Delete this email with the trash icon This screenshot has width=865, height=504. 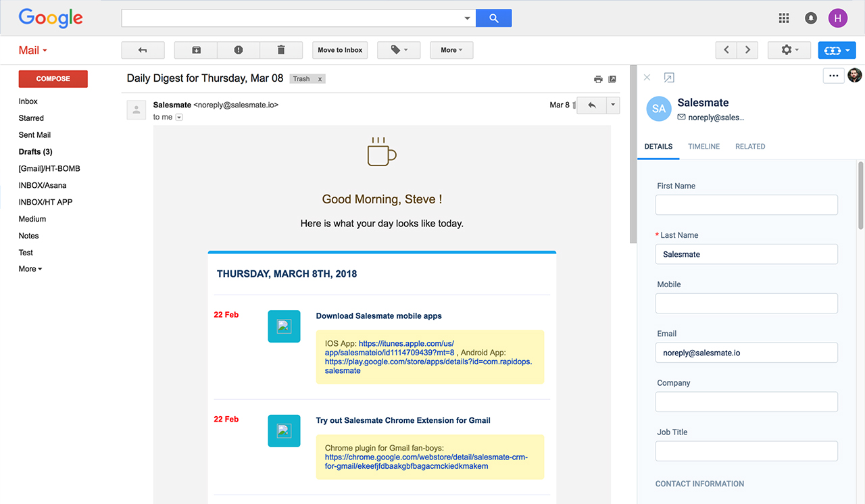(x=281, y=50)
